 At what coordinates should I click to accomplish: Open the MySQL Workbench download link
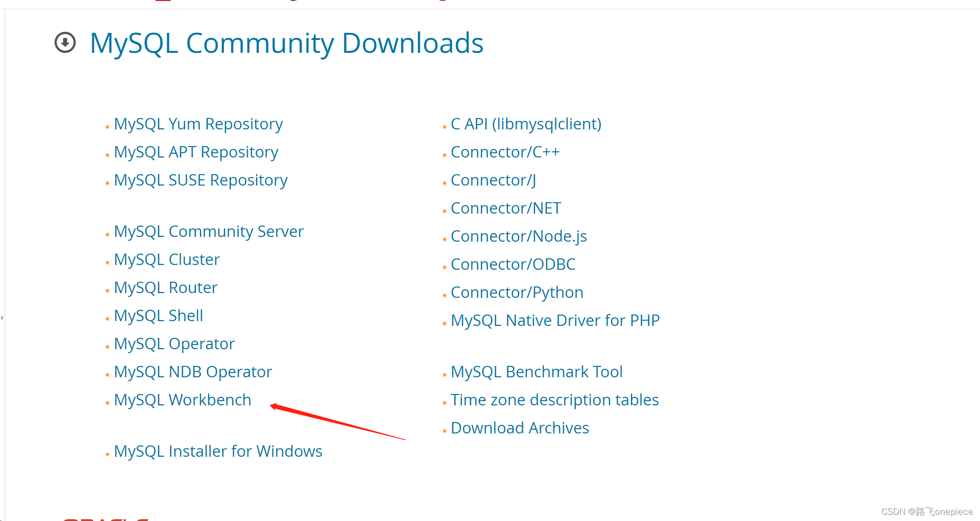point(183,400)
